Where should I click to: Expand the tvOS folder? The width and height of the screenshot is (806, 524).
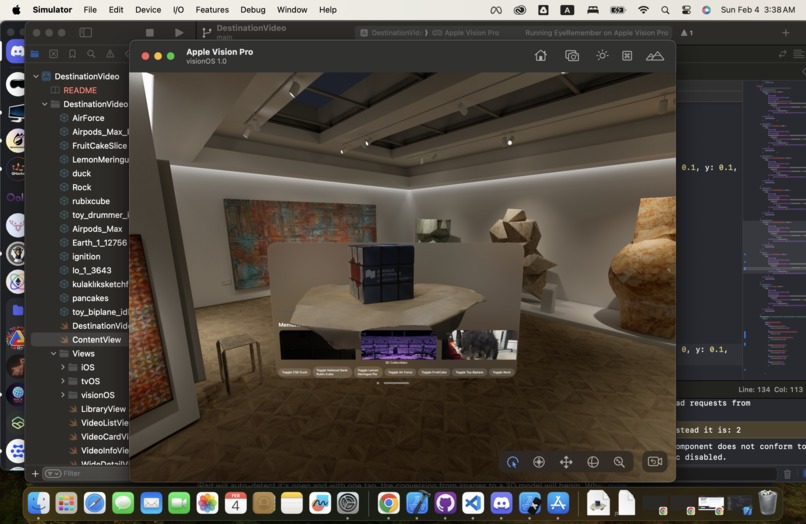[x=63, y=381]
